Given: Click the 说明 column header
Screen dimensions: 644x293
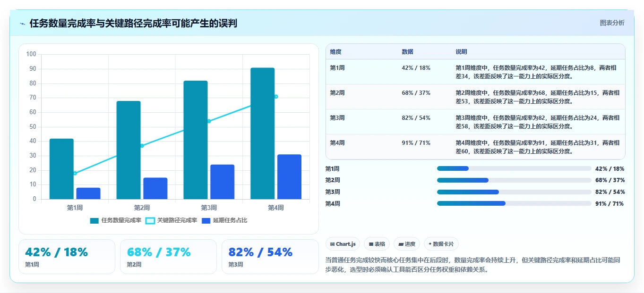Looking at the screenshot, I should tap(461, 52).
